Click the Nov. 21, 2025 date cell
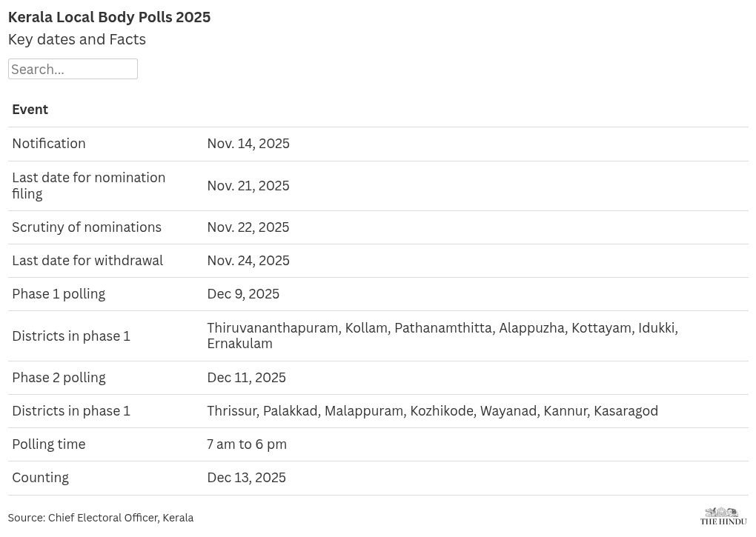Image resolution: width=756 pixels, height=537 pixels. point(248,186)
